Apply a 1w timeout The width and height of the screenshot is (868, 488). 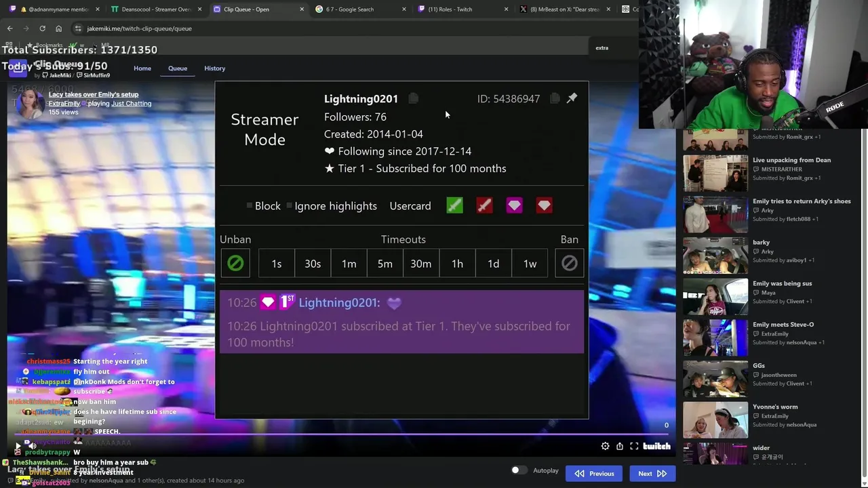(x=530, y=264)
